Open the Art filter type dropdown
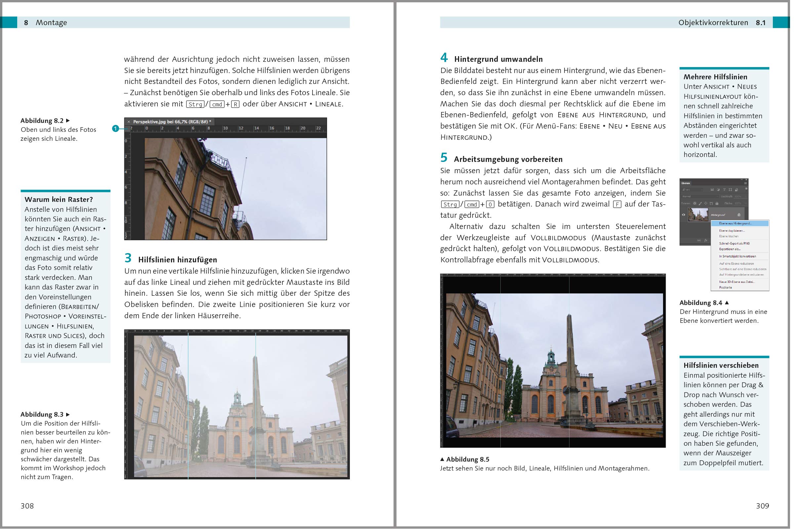 [692, 190]
